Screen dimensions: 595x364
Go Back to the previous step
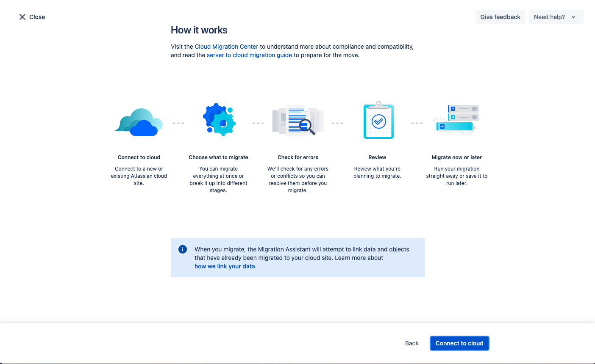[411, 343]
